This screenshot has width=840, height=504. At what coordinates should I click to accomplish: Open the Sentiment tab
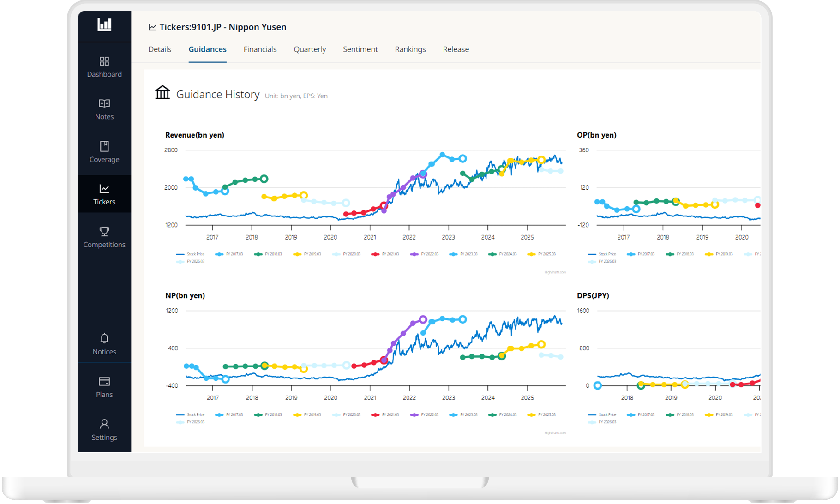[360, 49]
